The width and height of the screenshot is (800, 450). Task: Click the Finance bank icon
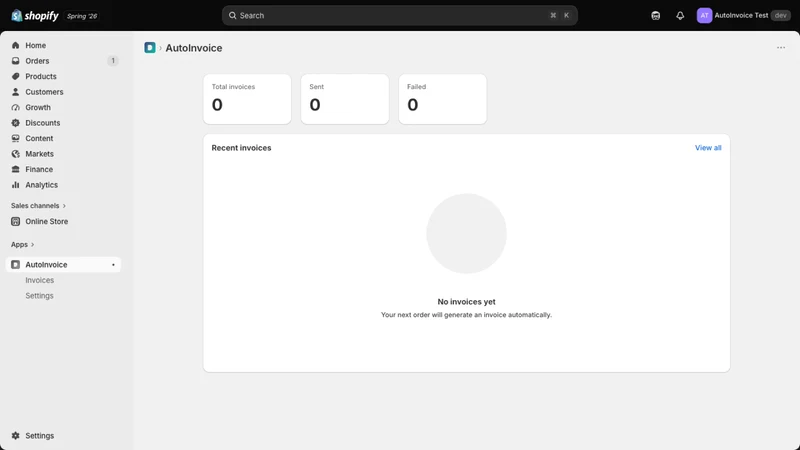(x=15, y=169)
